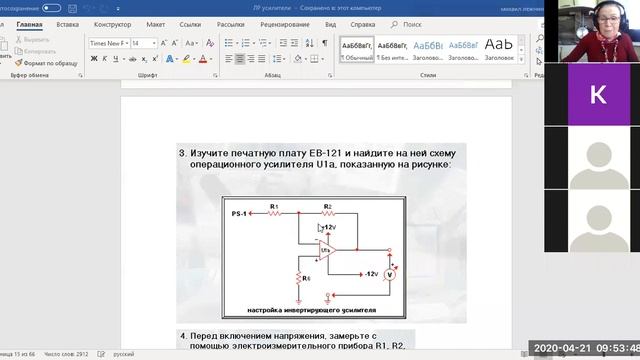Screen dimensions: 640x360
Task: Open the Справка tab
Action: 362,24
